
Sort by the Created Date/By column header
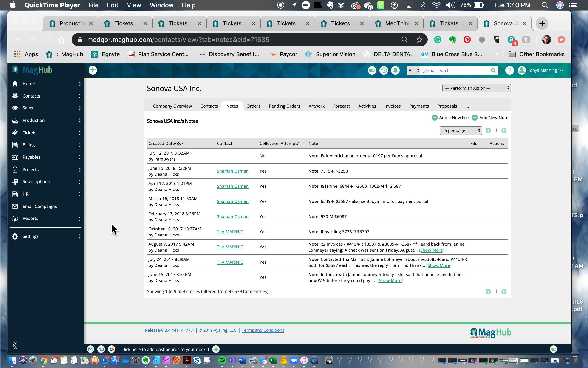[166, 143]
